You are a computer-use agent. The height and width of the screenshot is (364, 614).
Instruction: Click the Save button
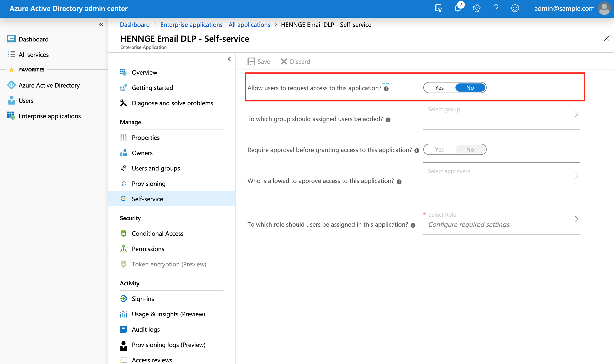pyautogui.click(x=259, y=61)
